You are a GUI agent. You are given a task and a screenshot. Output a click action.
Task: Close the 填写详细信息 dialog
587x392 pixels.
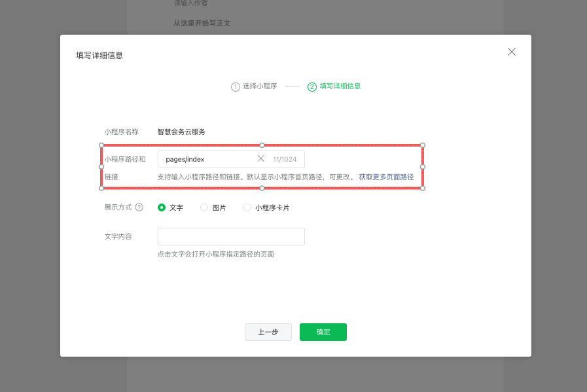pyautogui.click(x=512, y=52)
